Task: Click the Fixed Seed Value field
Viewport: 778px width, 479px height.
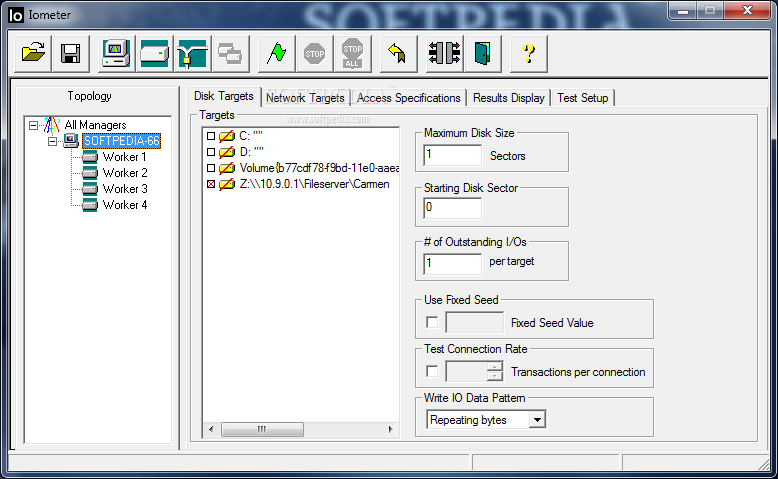Action: pos(474,323)
